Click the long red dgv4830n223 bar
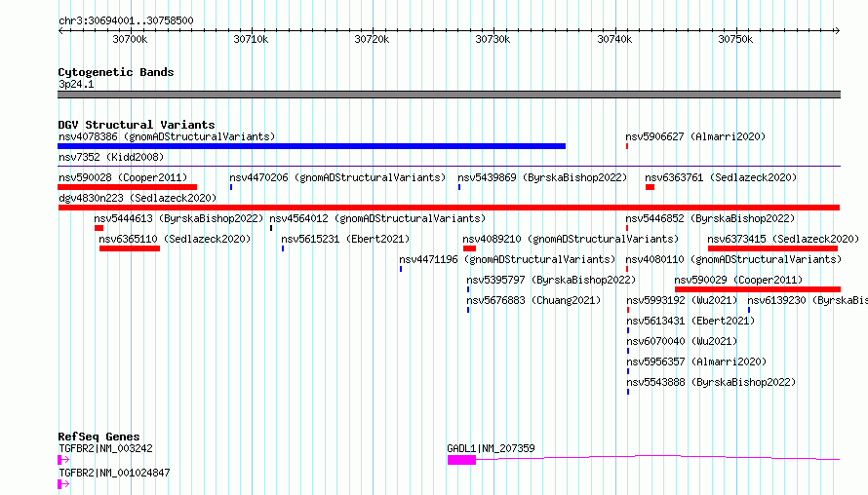The height and width of the screenshot is (495, 868). 449,208
